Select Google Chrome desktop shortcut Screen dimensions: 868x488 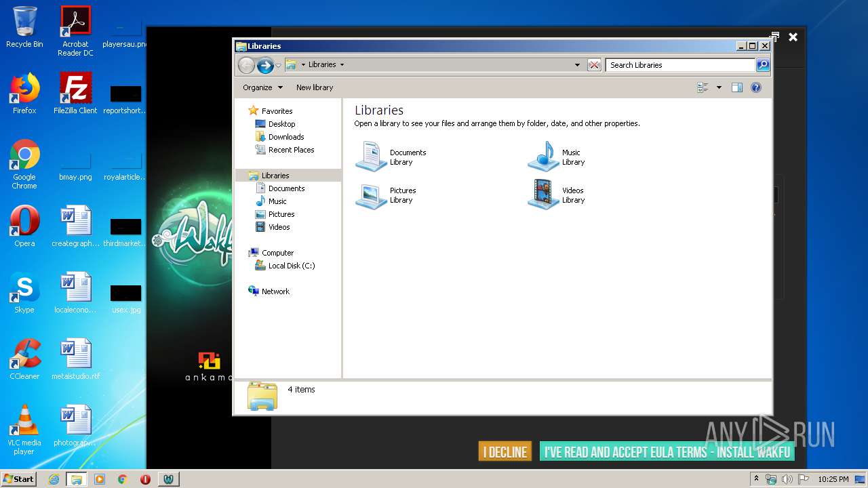(x=24, y=164)
